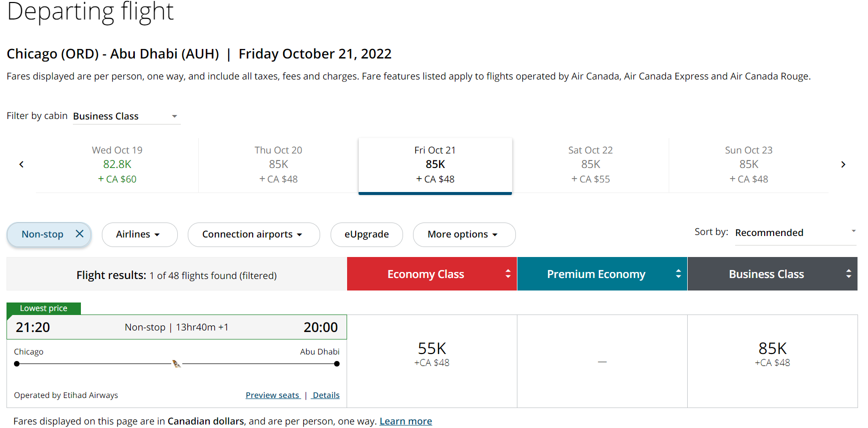Switch to the Sat Oct 22 date tab
The height and width of the screenshot is (428, 868).
(590, 164)
